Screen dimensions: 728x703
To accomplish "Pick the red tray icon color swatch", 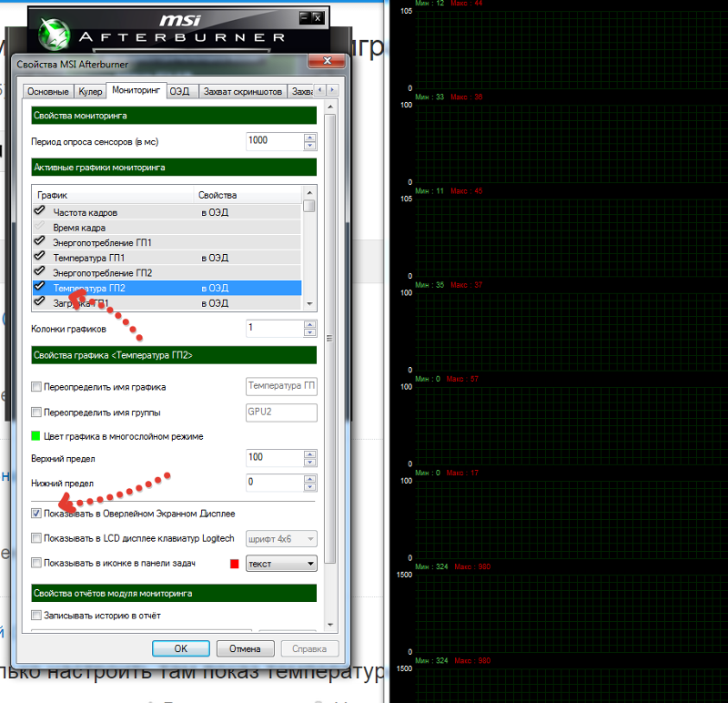I will coord(235,564).
